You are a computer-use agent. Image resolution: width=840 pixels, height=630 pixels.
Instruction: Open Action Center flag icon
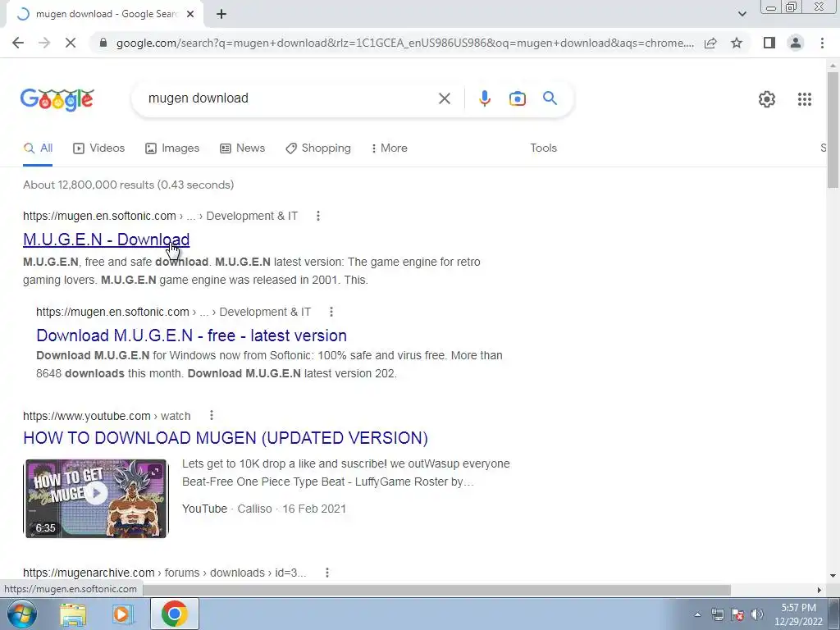(x=737, y=614)
